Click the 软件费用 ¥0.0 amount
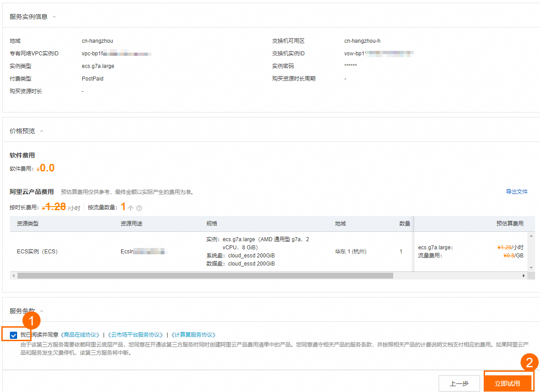The height and width of the screenshot is (392, 540). click(x=45, y=168)
